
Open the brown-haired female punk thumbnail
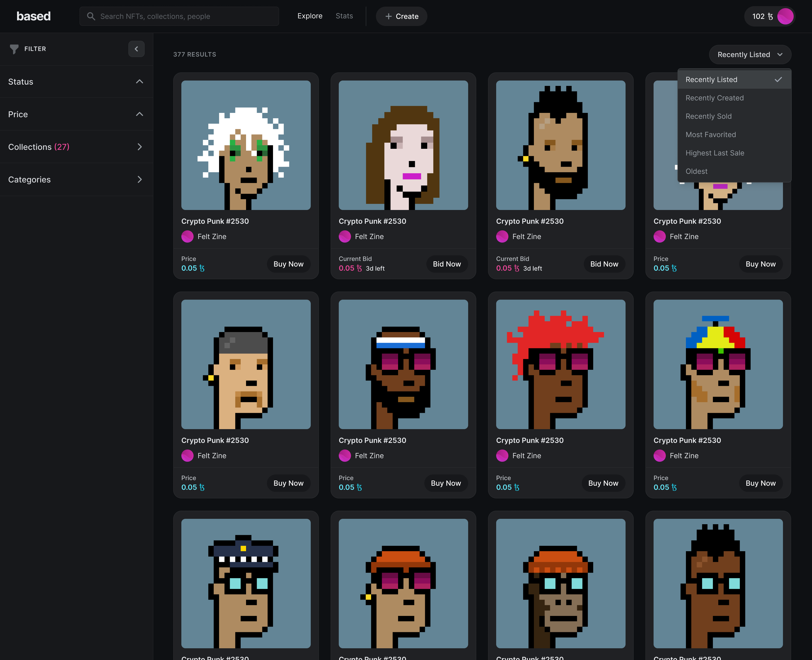403,145
